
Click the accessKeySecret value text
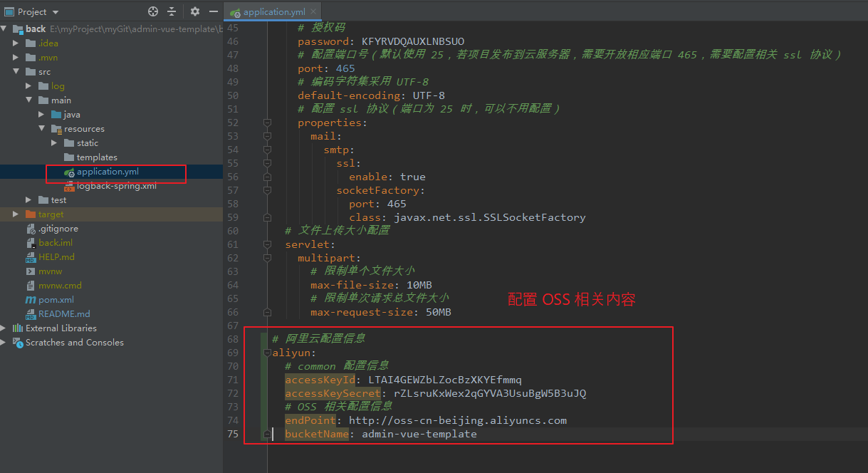coord(490,393)
